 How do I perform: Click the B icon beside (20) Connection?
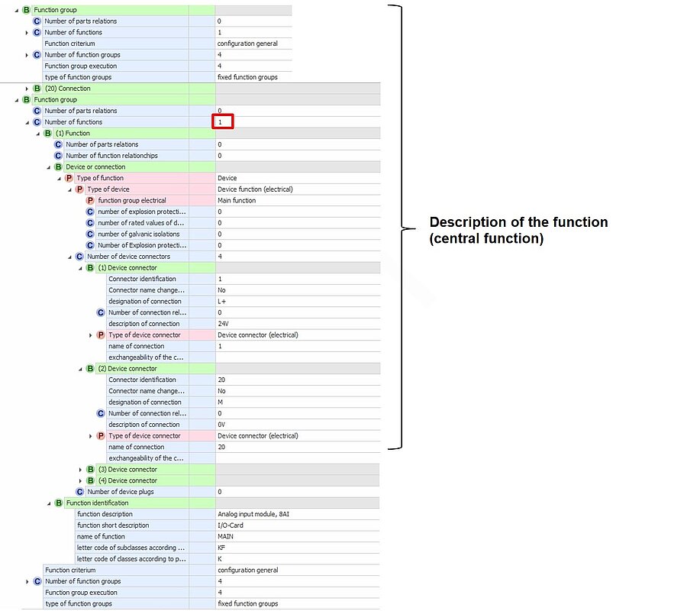[37, 89]
